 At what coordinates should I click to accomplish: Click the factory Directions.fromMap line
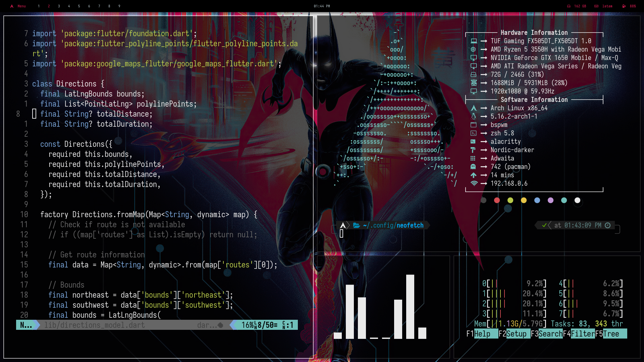149,215
